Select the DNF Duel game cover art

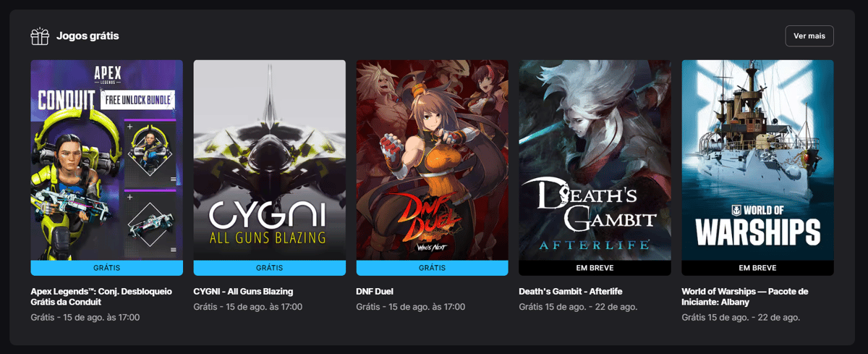click(x=432, y=160)
